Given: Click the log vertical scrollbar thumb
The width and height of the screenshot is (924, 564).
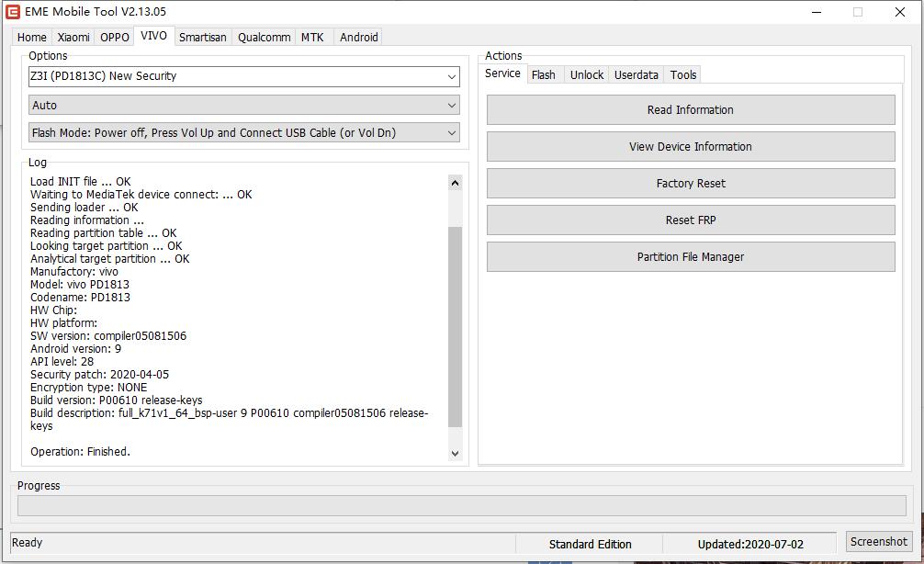Looking at the screenshot, I should tap(455, 326).
